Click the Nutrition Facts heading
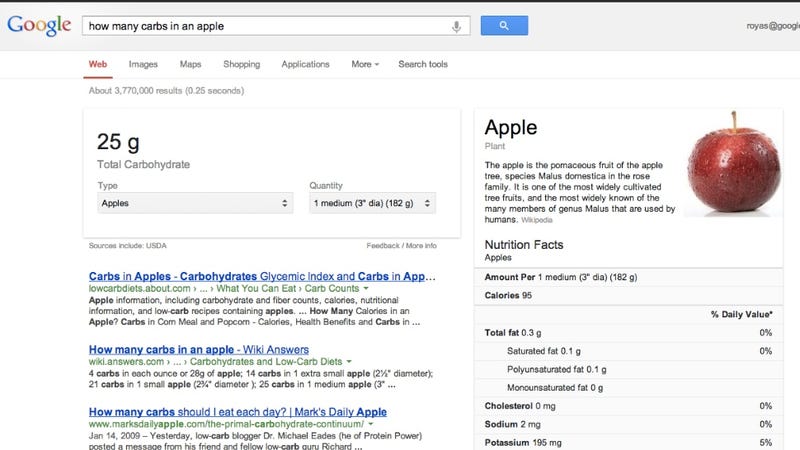The image size is (800, 450). (x=524, y=244)
